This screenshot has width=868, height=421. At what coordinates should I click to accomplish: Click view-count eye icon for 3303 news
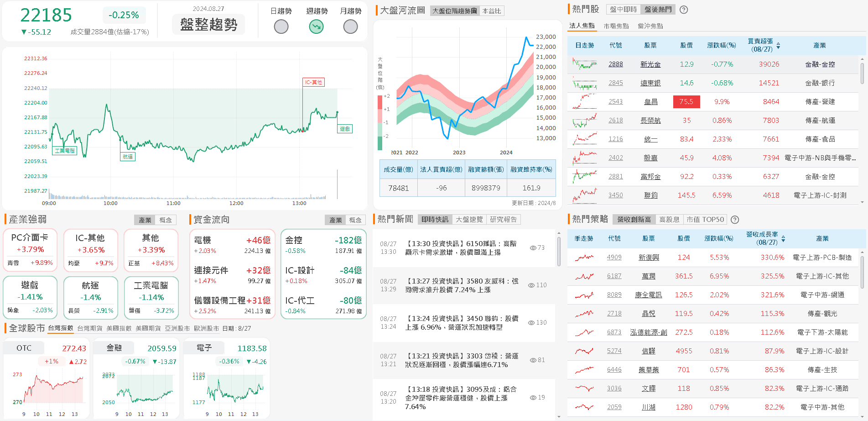tap(533, 360)
